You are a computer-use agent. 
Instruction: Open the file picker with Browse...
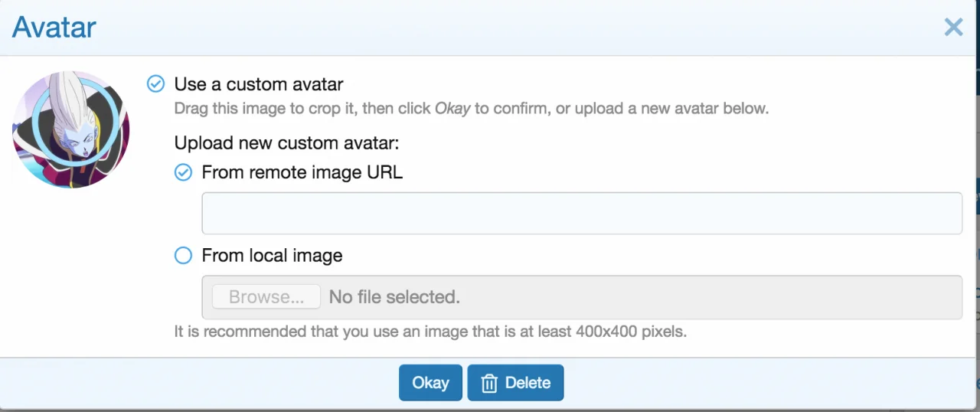pos(266,296)
